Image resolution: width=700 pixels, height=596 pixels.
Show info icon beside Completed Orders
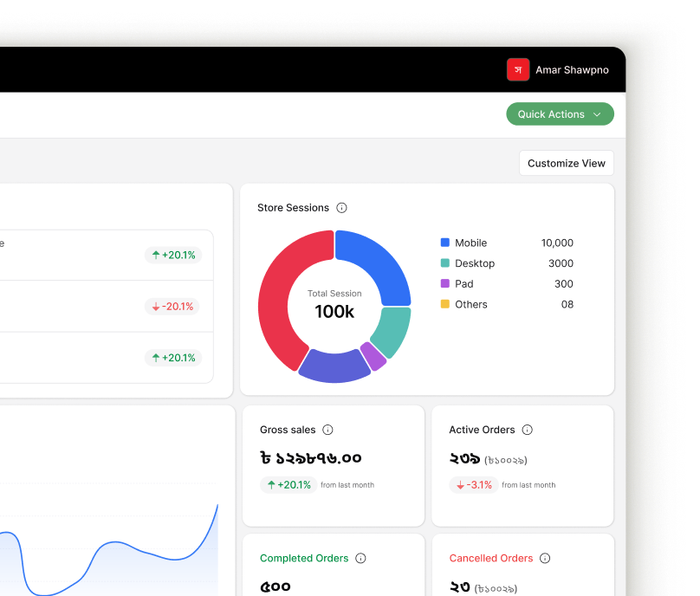[x=360, y=558]
